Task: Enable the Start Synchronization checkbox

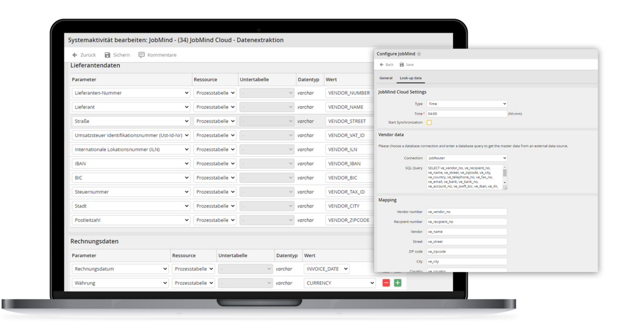Action: coord(429,122)
